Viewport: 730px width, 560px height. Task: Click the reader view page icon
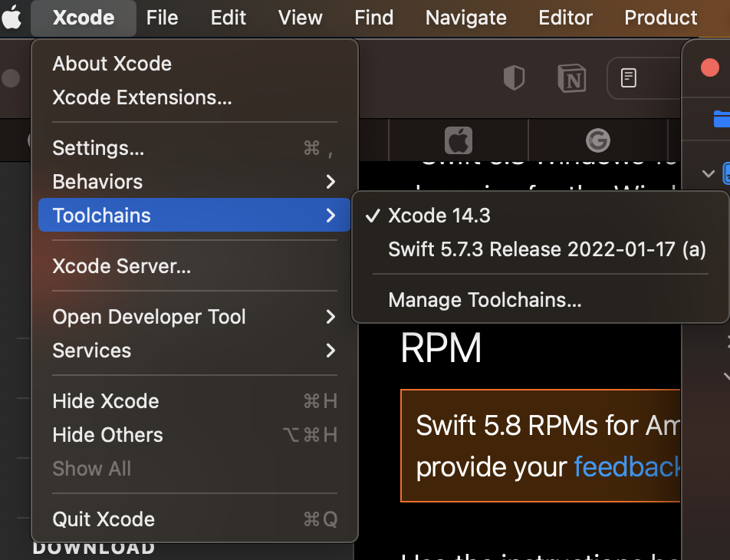click(629, 77)
